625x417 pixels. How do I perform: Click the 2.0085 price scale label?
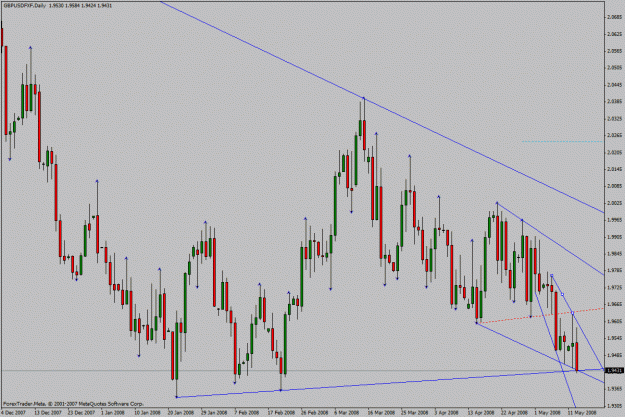pyautogui.click(x=615, y=186)
